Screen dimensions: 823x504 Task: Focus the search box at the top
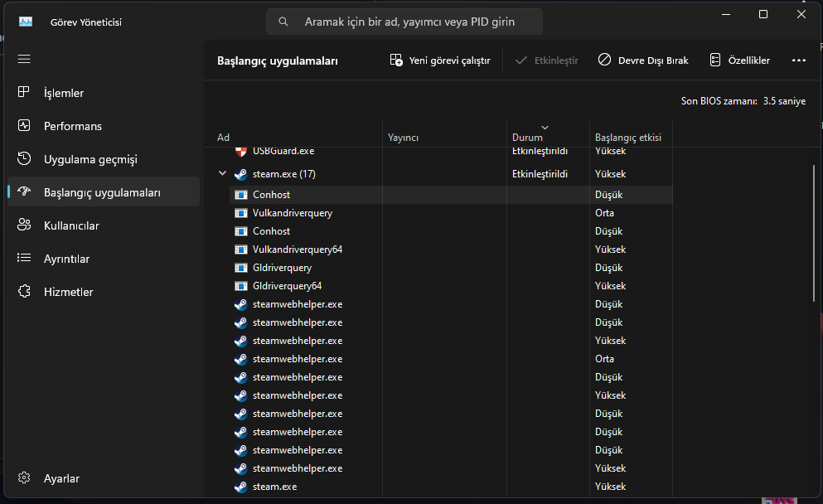click(404, 22)
